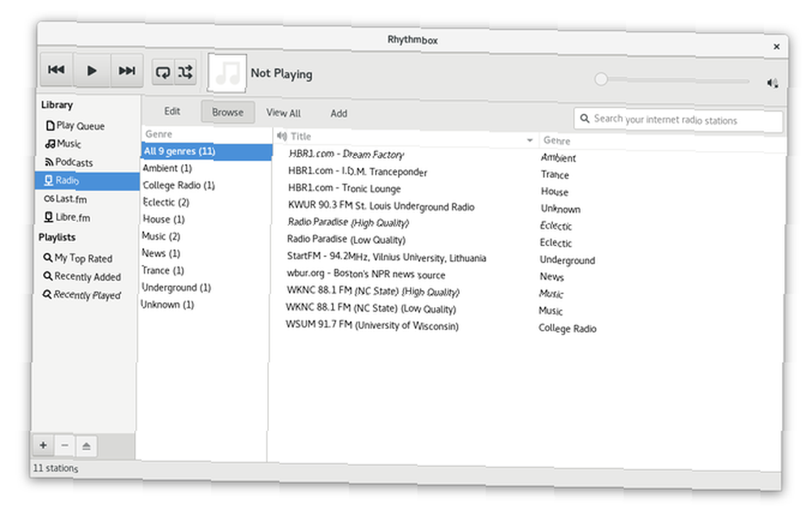This screenshot has width=812, height=516.
Task: Sort stations by Title column header
Action: point(301,137)
